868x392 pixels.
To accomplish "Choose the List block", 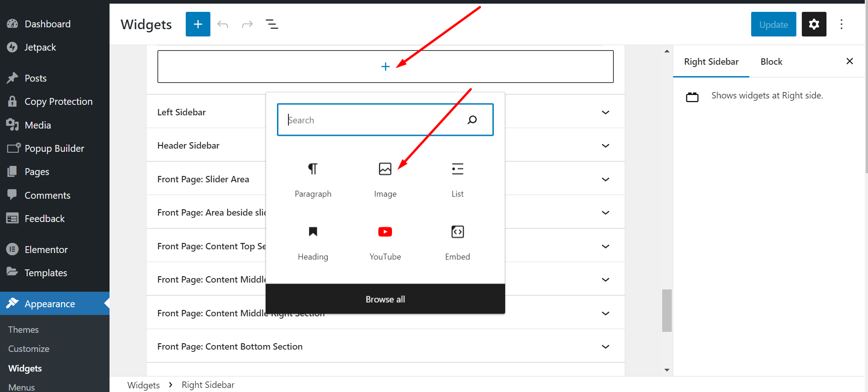I will [x=457, y=170].
